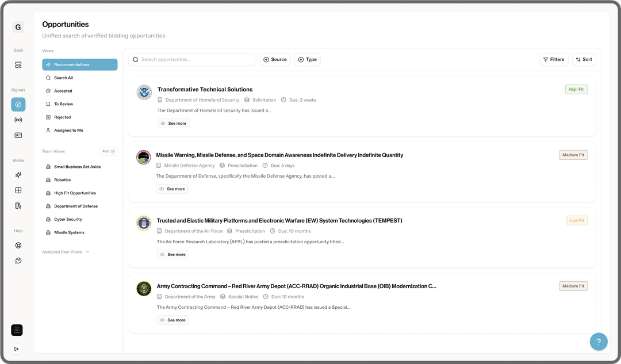
Task: Open the chat bubble Help icon
Action: click(x=18, y=260)
